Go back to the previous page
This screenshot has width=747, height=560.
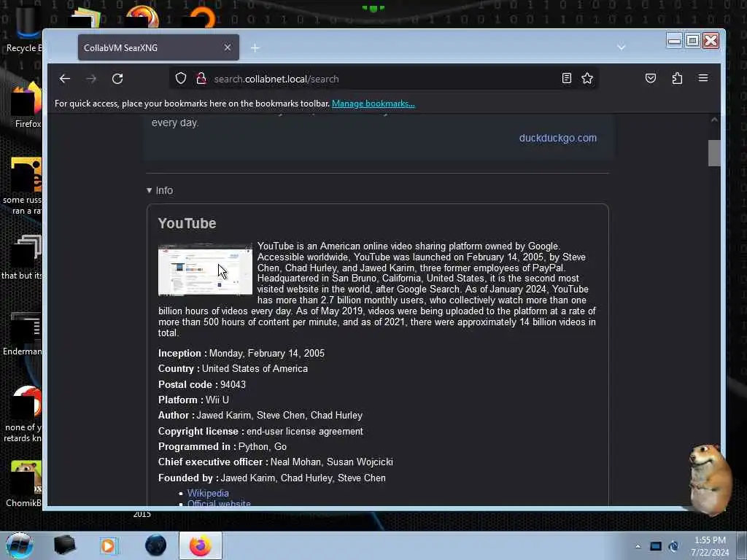pos(65,79)
